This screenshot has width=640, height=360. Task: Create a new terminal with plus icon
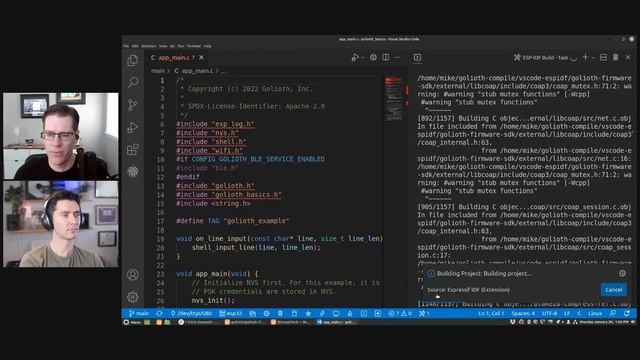pyautogui.click(x=585, y=58)
